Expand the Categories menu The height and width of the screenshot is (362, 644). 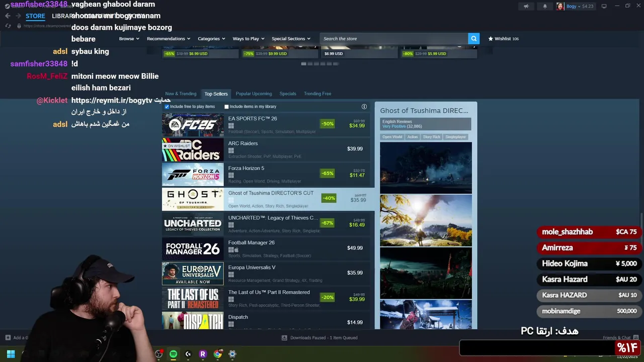pyautogui.click(x=211, y=39)
